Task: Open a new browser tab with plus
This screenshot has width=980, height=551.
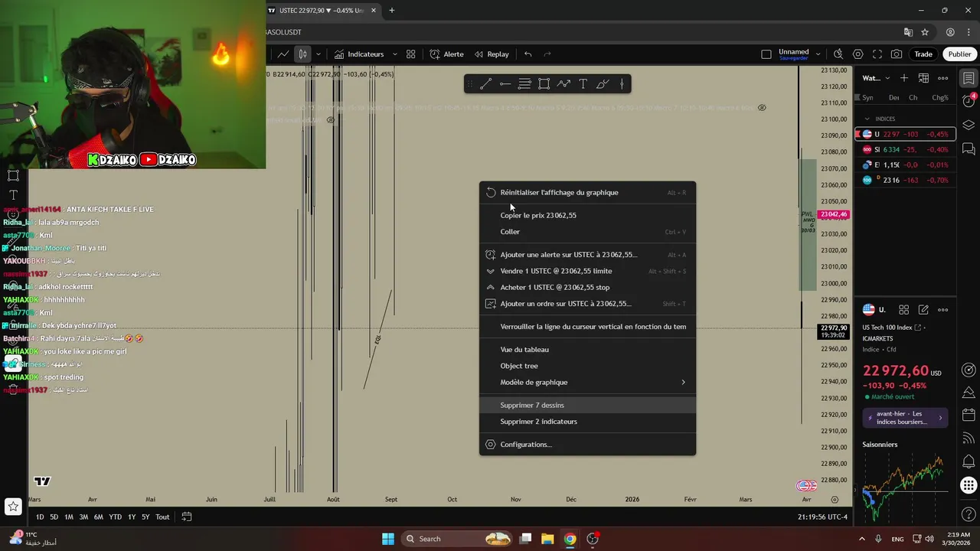Action: click(392, 10)
